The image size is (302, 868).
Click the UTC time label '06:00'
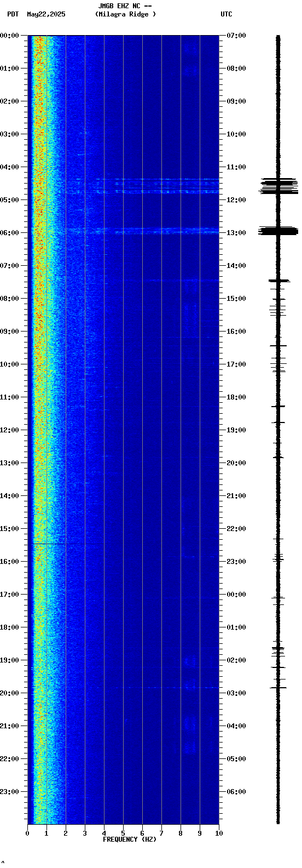236,792
